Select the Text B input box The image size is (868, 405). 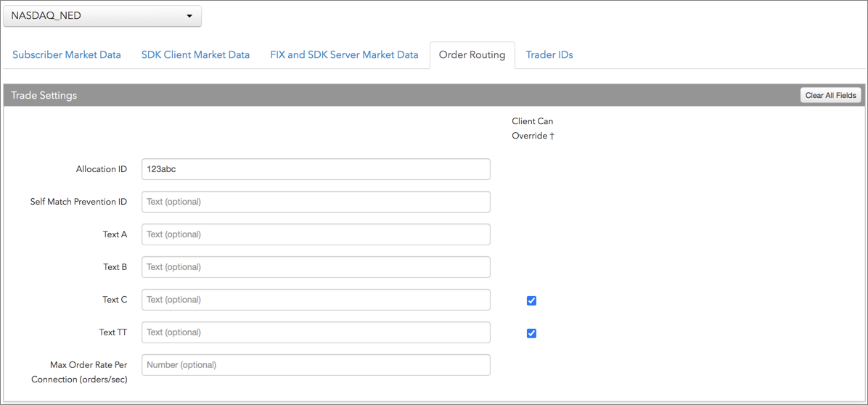point(316,267)
